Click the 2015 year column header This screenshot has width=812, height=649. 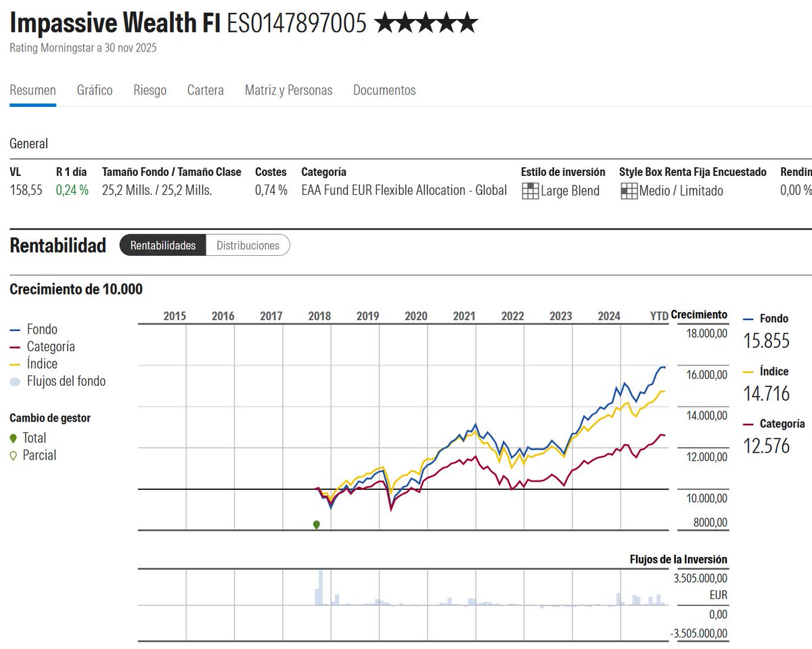tap(175, 316)
